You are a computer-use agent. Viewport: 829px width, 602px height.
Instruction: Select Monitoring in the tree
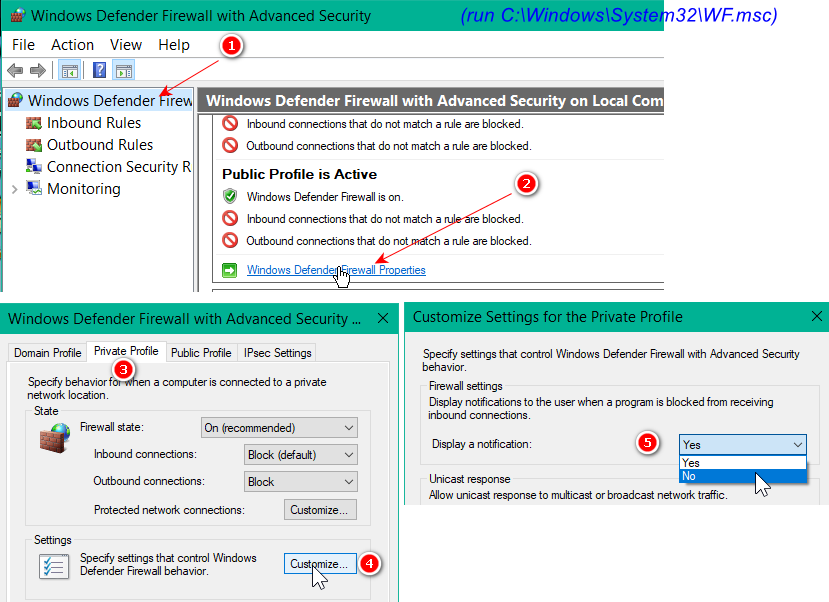pos(84,189)
